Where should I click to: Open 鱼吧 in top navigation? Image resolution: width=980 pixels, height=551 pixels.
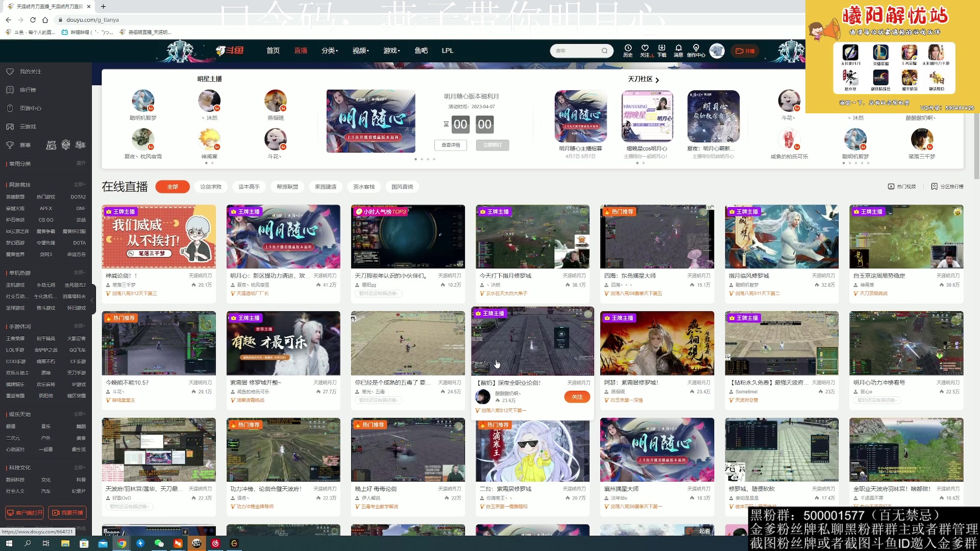coord(421,51)
